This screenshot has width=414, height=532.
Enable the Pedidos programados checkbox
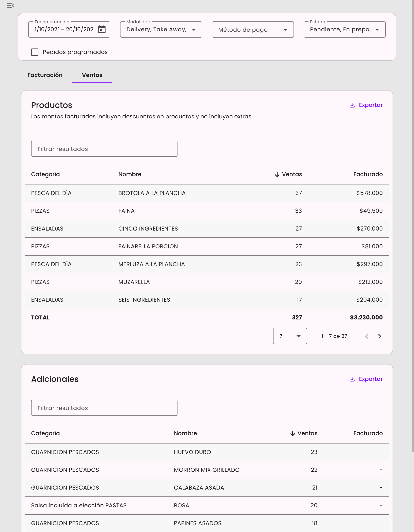coord(35,52)
